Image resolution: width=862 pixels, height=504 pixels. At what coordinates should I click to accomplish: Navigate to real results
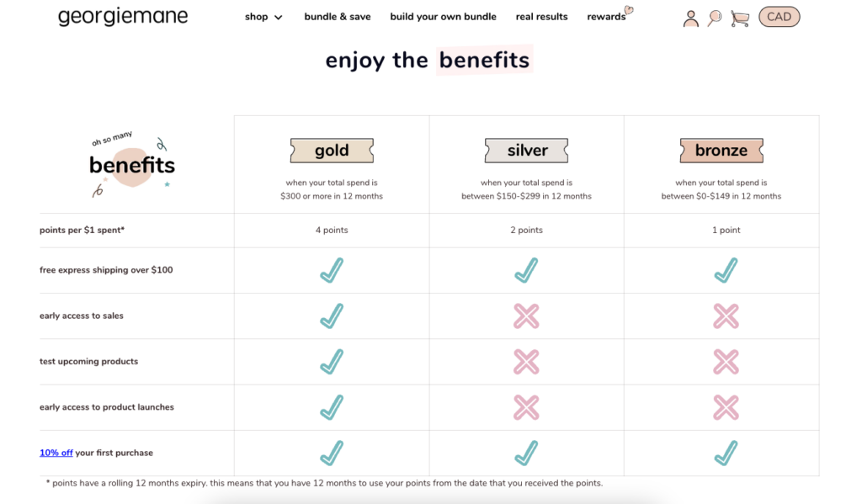[x=541, y=17]
